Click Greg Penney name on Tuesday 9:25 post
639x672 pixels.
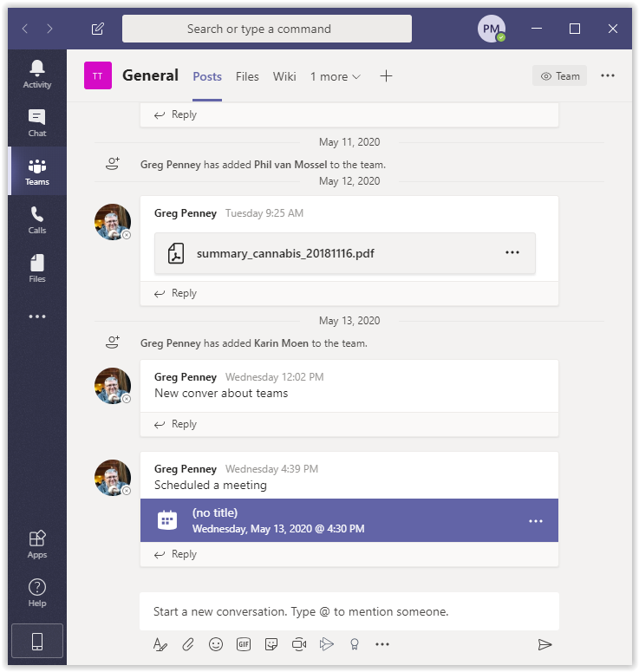click(x=186, y=213)
